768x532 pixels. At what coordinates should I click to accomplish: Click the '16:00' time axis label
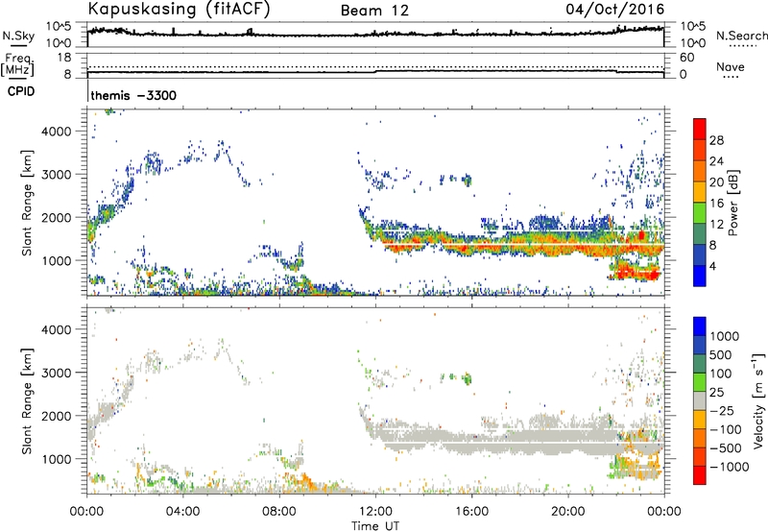pyautogui.click(x=471, y=512)
